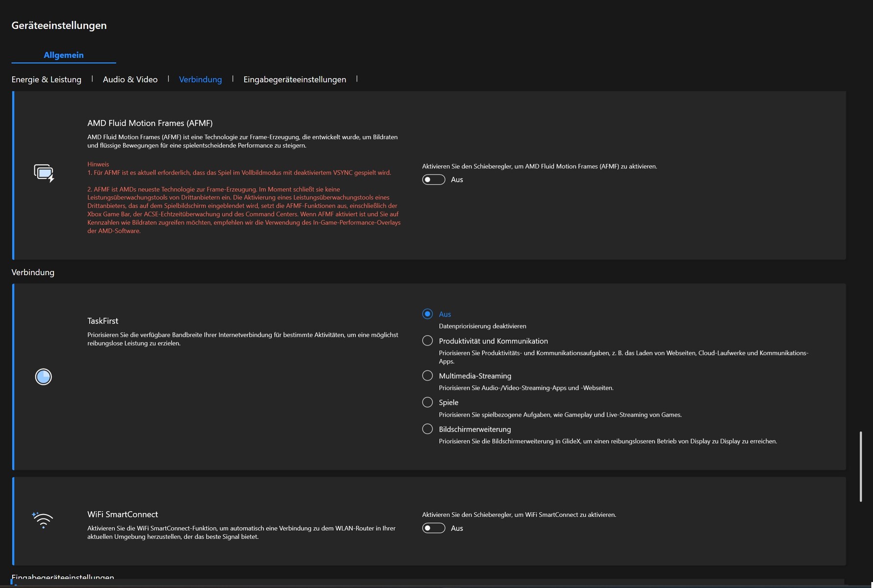The height and width of the screenshot is (588, 873).
Task: Click the AMD Fluid Motion Frames (AFMF) title
Action: click(x=150, y=123)
